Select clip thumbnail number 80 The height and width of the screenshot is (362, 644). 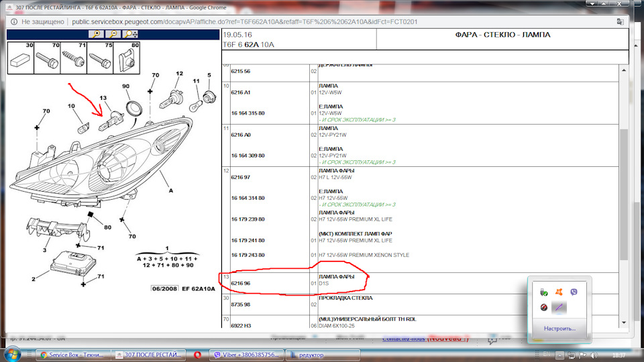(x=126, y=58)
